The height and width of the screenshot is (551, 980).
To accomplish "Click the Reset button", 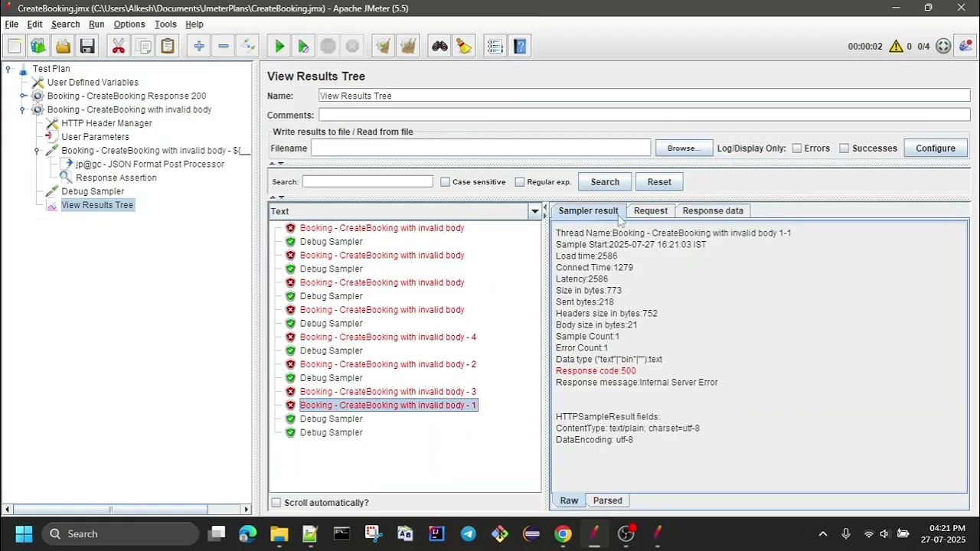I will 659,182.
